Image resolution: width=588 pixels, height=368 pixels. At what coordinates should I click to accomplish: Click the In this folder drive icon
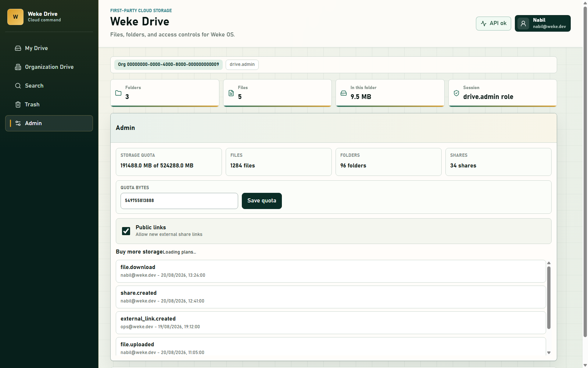[344, 93]
